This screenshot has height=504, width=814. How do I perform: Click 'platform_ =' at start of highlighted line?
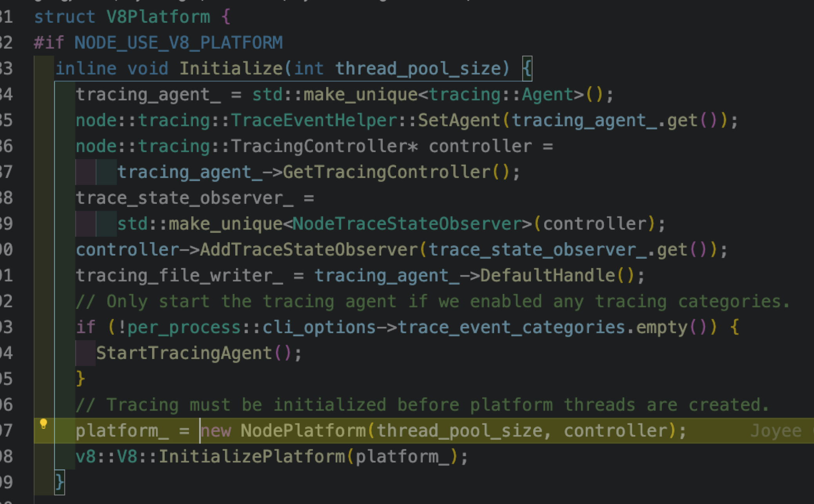coord(133,431)
